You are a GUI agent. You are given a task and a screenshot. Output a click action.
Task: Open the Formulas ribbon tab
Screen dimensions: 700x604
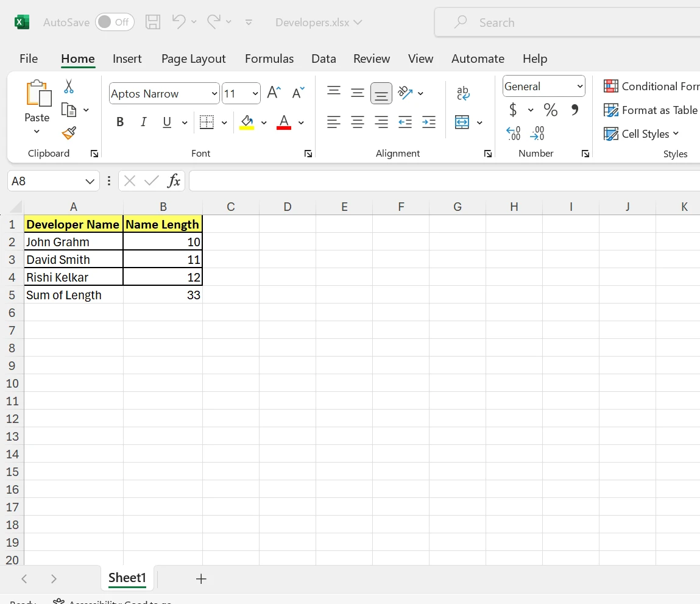[269, 59]
